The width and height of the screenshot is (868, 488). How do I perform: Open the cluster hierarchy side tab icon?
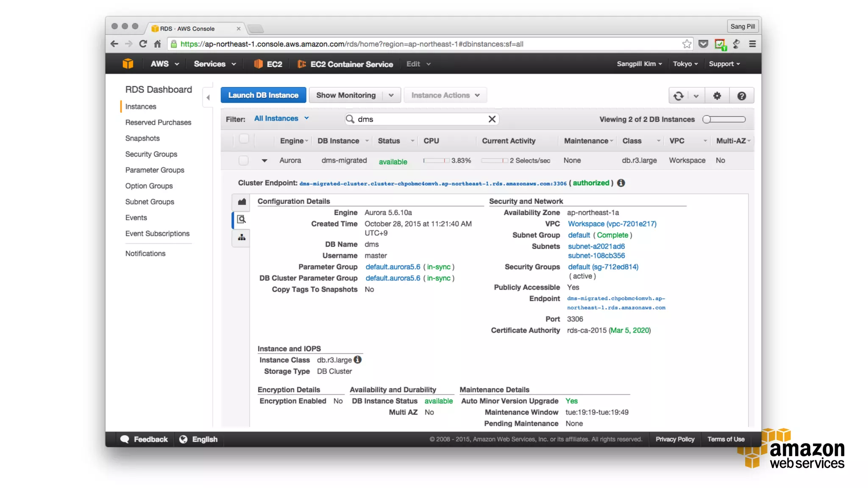(242, 237)
